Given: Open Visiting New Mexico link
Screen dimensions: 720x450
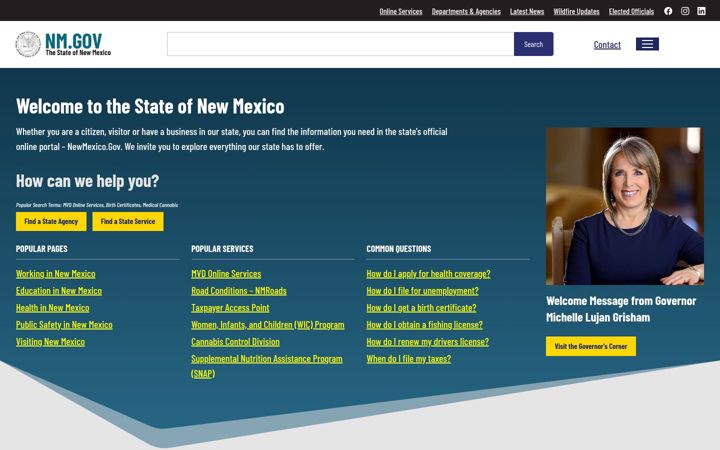Looking at the screenshot, I should click(51, 342).
